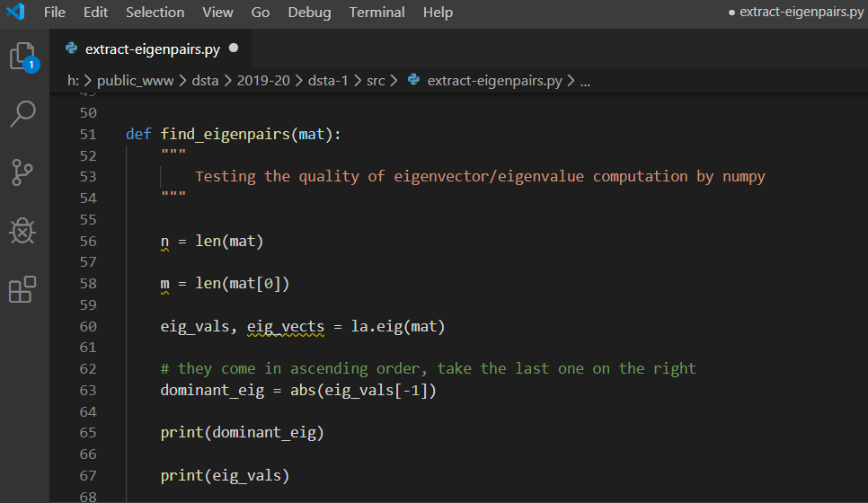
Task: Click the underlined eig_vects variable
Action: [286, 326]
